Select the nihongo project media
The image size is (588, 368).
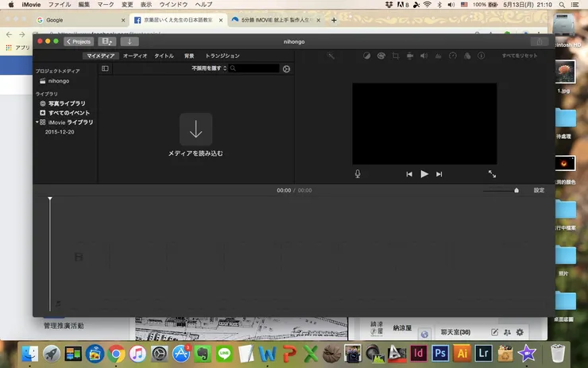(x=59, y=81)
